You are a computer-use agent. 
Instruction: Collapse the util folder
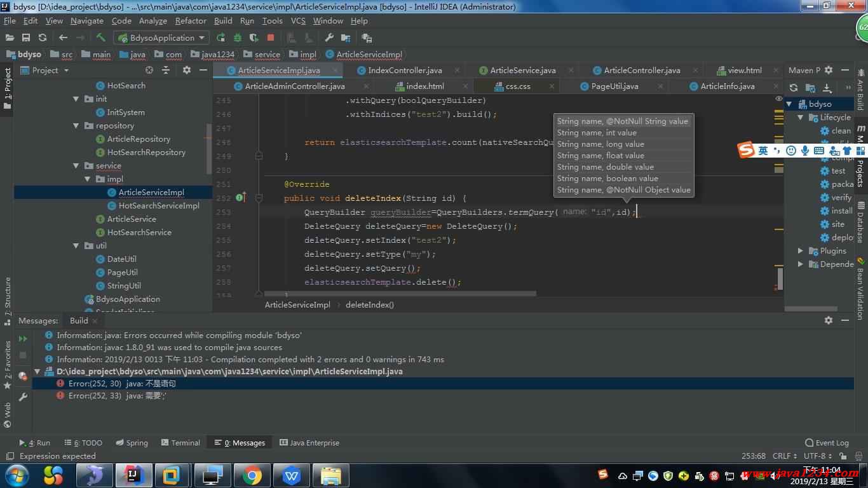point(76,246)
